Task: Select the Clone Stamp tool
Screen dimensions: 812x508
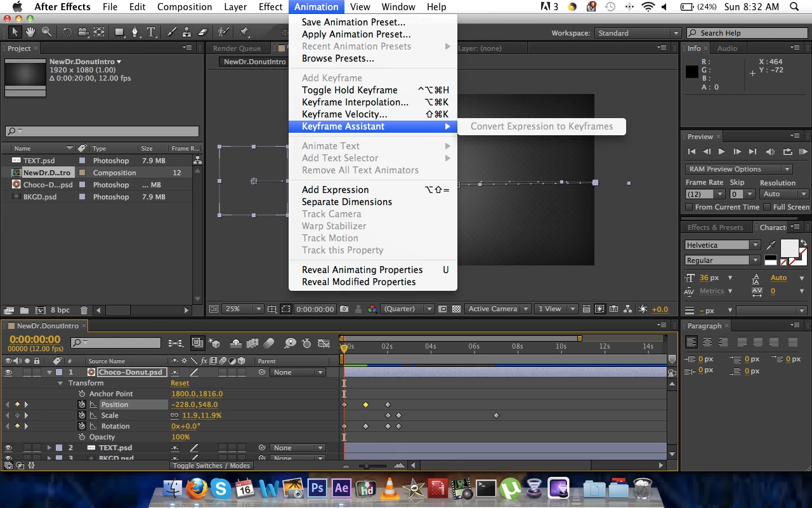Action: point(187,32)
